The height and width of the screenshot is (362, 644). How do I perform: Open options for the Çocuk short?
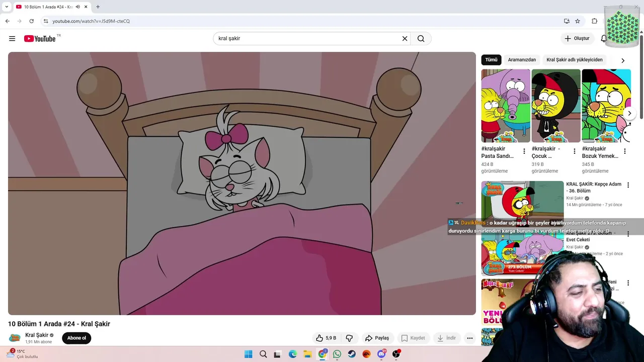click(575, 151)
